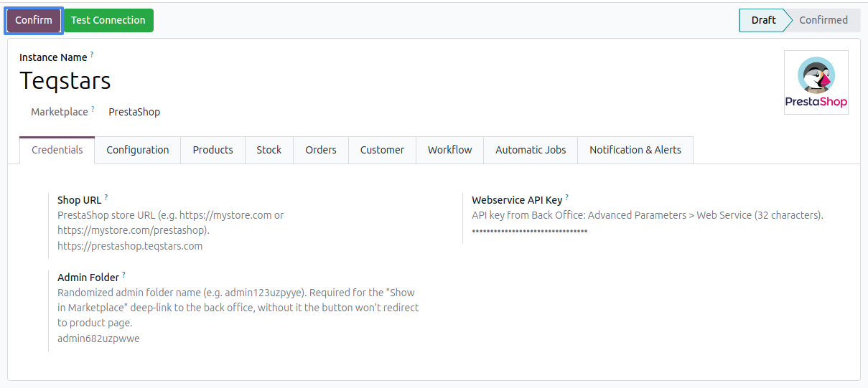Click the Marketplace label
The width and height of the screenshot is (868, 388).
coord(60,112)
